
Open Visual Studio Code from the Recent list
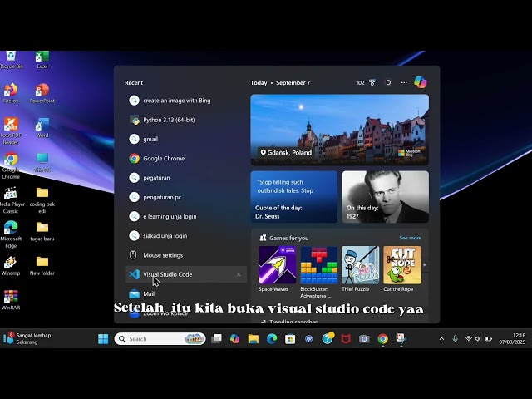[185, 274]
